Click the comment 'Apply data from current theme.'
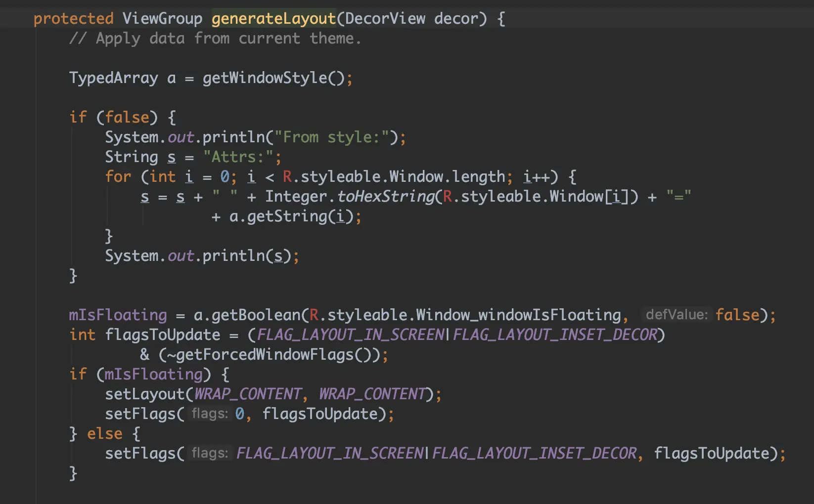 coord(215,39)
